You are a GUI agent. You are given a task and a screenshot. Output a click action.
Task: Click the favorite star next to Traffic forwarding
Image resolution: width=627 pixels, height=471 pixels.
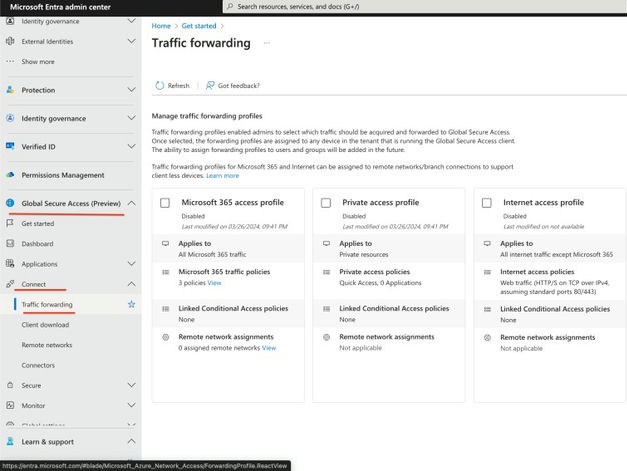pyautogui.click(x=131, y=304)
